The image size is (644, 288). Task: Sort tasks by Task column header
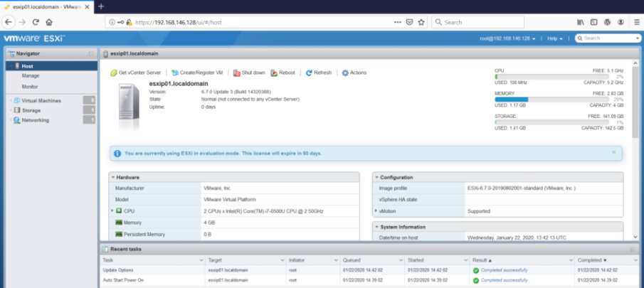pos(153,260)
